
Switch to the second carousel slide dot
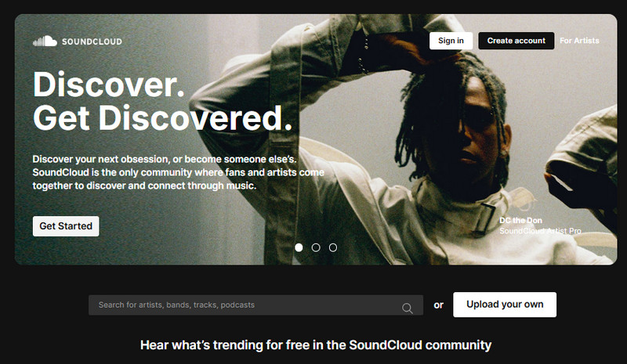pos(316,247)
